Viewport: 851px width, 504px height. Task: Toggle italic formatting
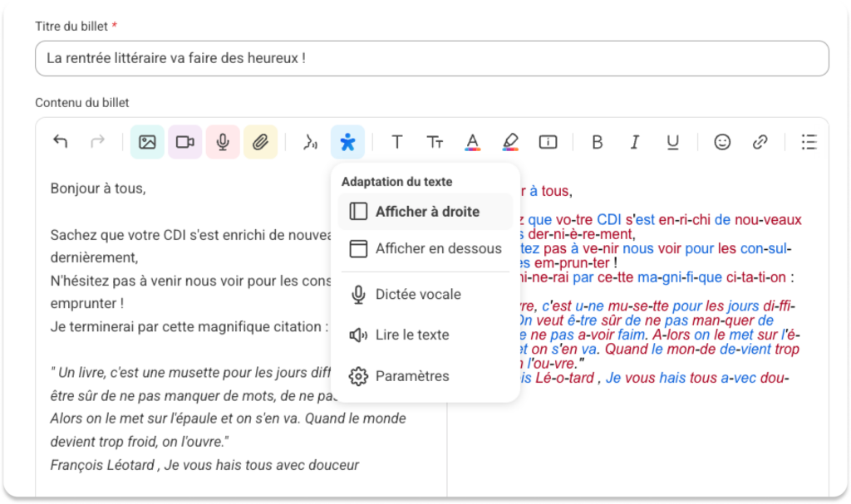tap(635, 142)
